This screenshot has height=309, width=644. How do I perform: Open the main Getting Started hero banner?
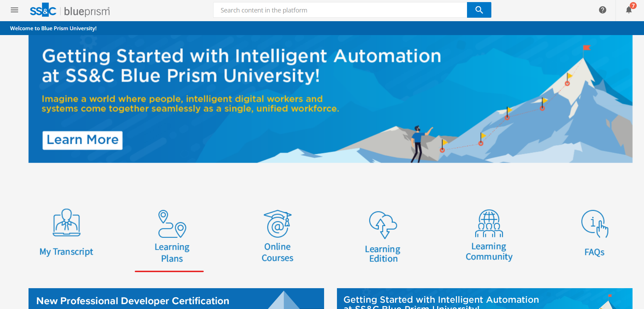point(330,99)
